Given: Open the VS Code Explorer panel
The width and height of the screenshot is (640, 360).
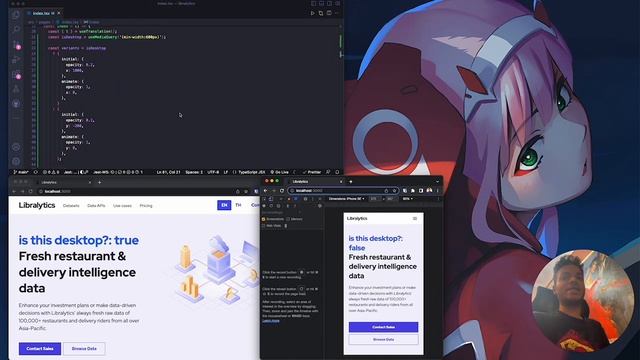Looking at the screenshot, I should tap(16, 15).
